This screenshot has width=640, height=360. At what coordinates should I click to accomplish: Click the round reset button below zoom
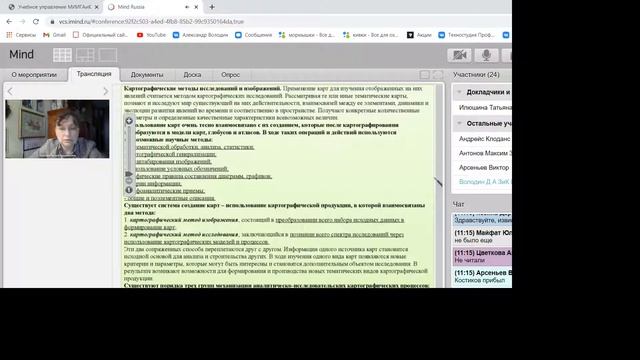point(129,190)
